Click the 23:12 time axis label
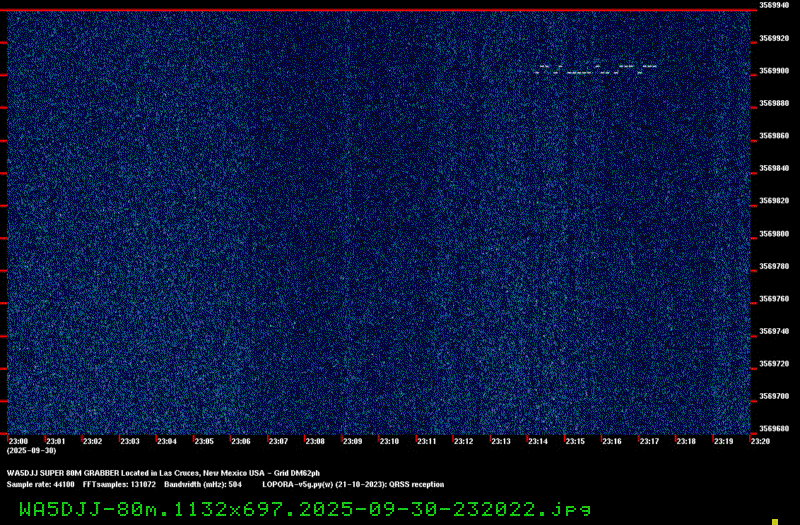The height and width of the screenshot is (525, 800). coord(463,441)
